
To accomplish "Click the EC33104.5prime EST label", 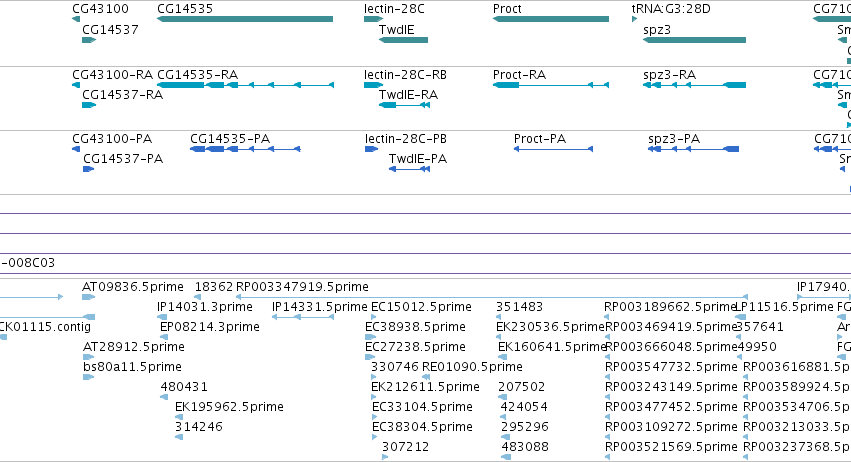I will 422,407.
